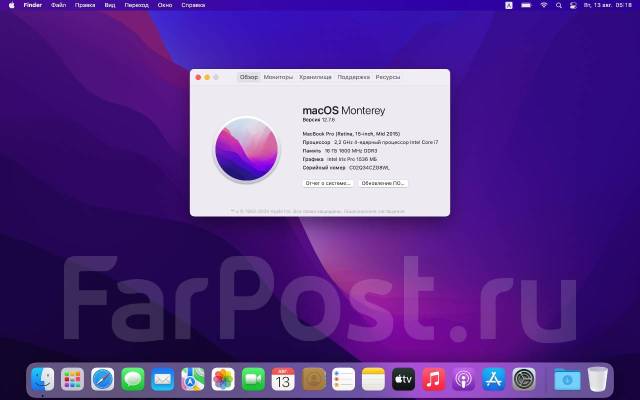Open Contacts app in the dock
This screenshot has height=400, width=640.
tap(313, 379)
